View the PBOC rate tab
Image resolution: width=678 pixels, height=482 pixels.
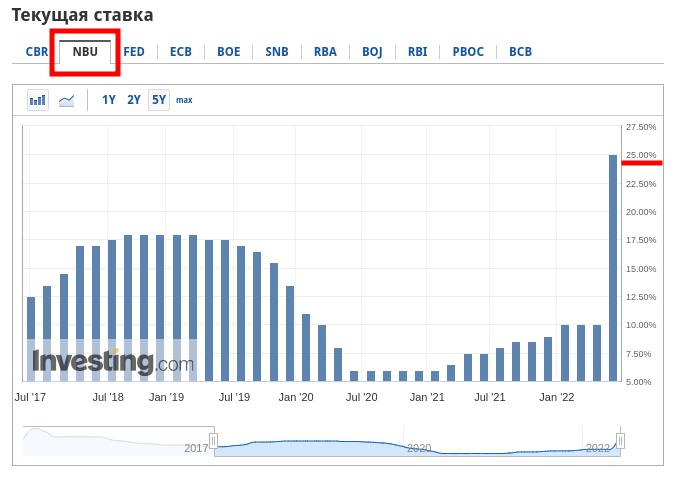tap(468, 52)
